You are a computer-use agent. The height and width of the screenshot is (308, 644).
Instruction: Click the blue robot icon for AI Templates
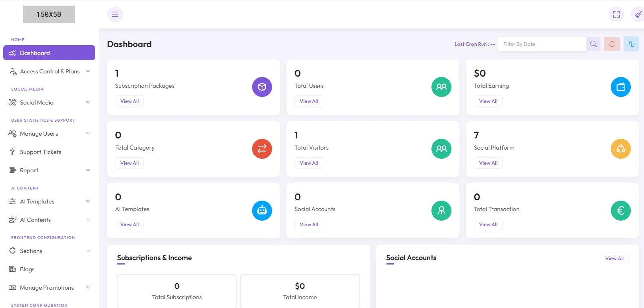point(262,211)
